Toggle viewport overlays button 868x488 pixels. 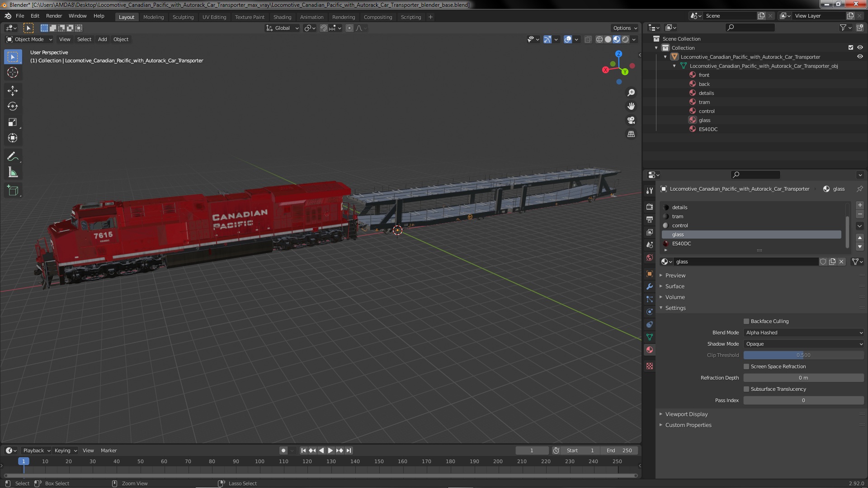tap(568, 39)
